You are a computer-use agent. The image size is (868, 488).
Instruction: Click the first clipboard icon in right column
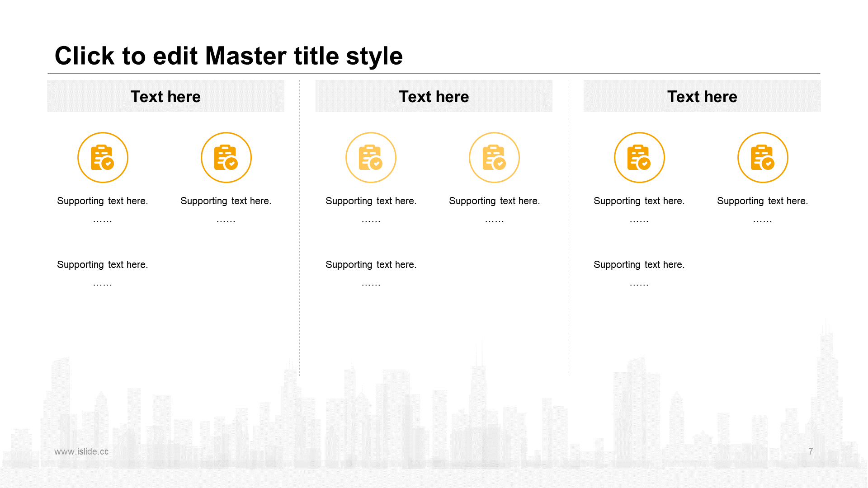coord(639,157)
